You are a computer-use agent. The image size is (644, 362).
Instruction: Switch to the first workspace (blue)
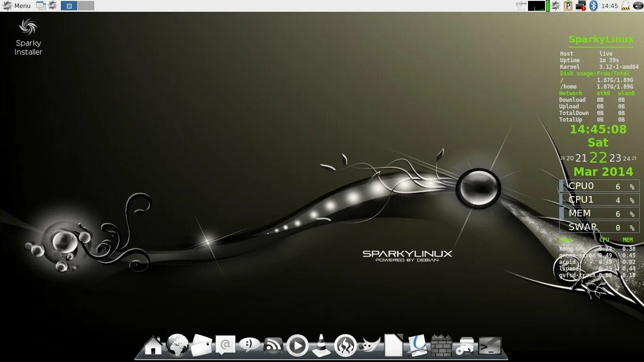click(x=69, y=6)
